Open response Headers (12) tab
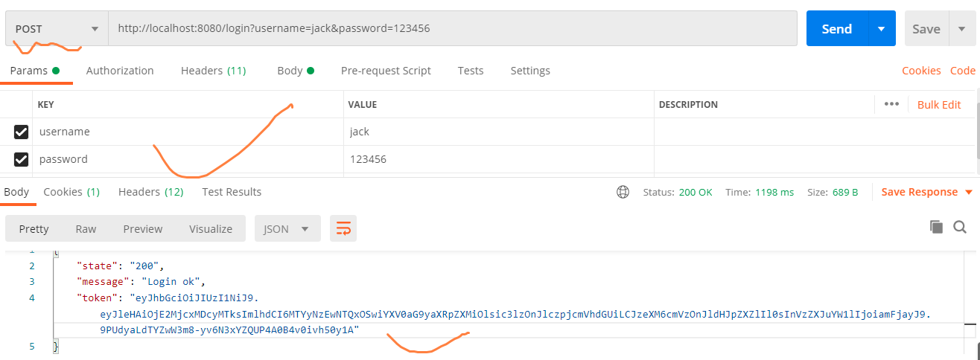Screen dimensions: 980x360 151,192
